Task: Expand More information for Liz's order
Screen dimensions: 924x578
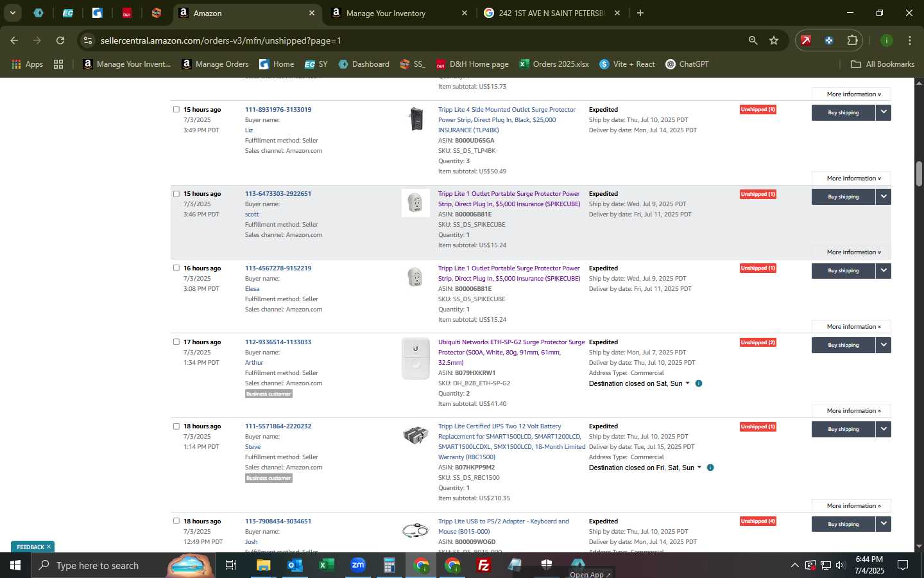Action: (851, 178)
